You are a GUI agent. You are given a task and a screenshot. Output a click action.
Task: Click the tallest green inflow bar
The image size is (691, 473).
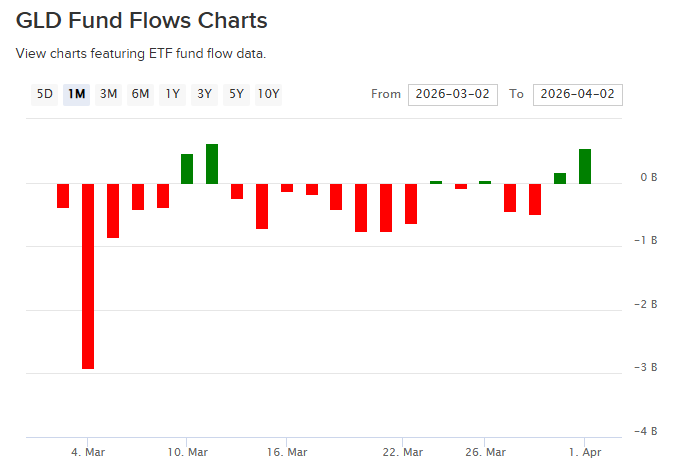click(x=212, y=164)
